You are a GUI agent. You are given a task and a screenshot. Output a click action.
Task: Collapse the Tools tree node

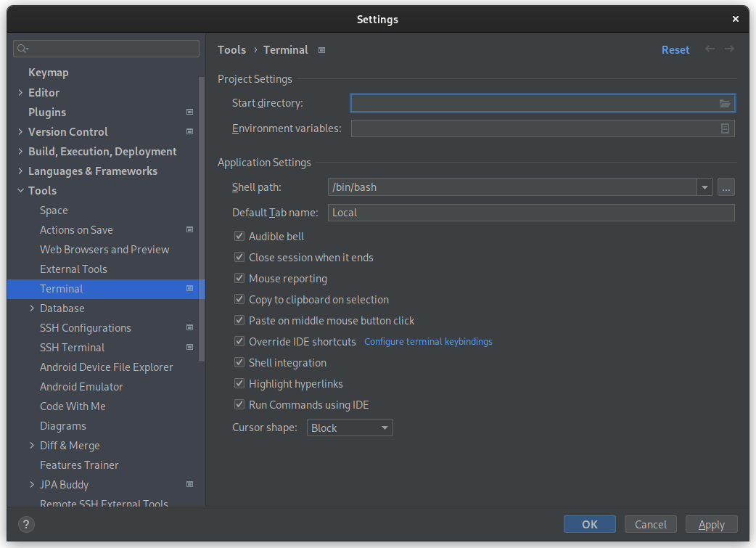click(20, 191)
